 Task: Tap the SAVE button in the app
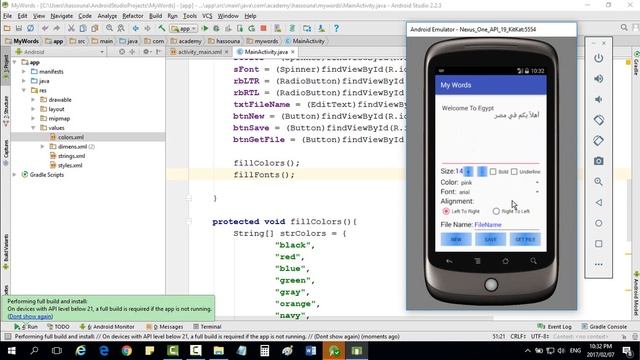(490, 239)
